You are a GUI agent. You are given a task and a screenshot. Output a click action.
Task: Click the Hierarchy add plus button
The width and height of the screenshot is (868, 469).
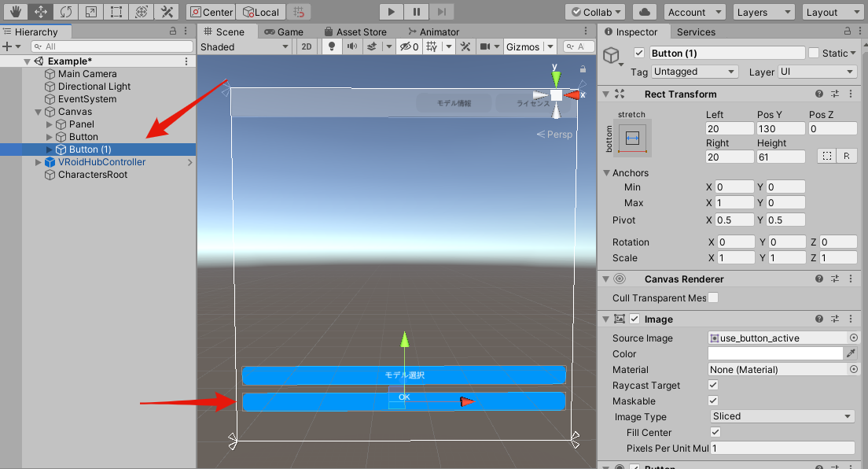pyautogui.click(x=7, y=46)
